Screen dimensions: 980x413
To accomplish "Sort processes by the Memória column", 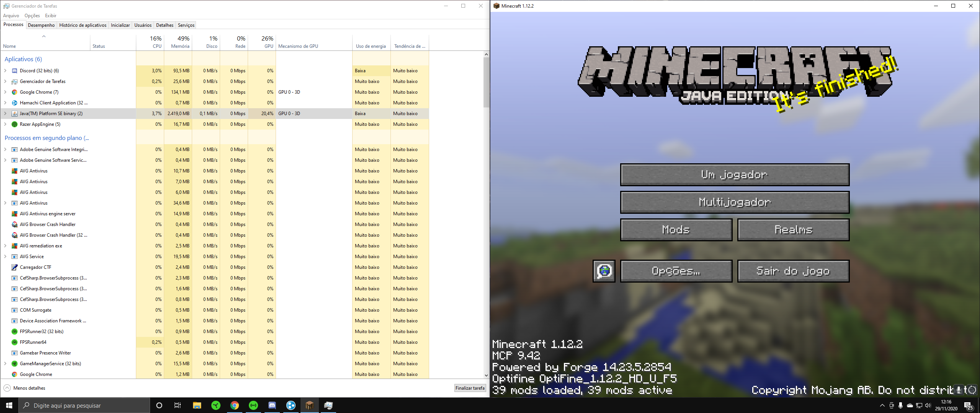I will click(178, 42).
